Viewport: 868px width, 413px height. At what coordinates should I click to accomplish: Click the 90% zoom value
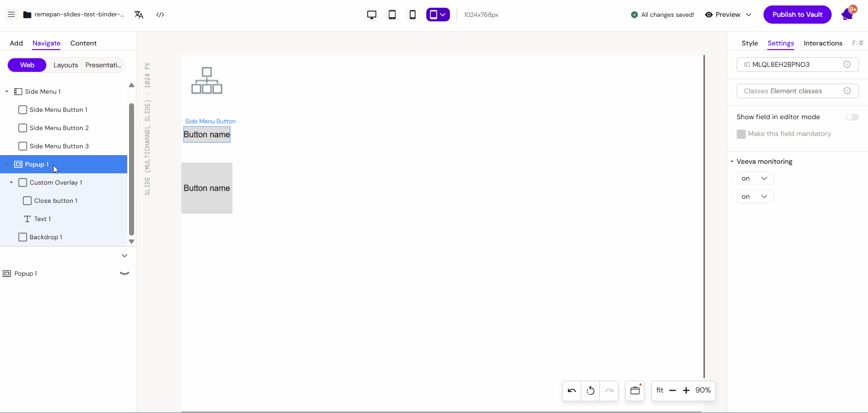pos(703,390)
